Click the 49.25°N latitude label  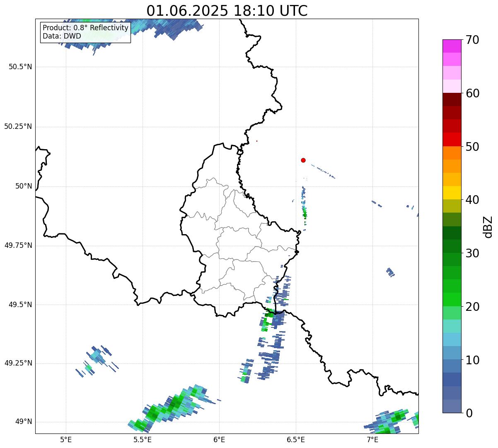pyautogui.click(x=18, y=363)
